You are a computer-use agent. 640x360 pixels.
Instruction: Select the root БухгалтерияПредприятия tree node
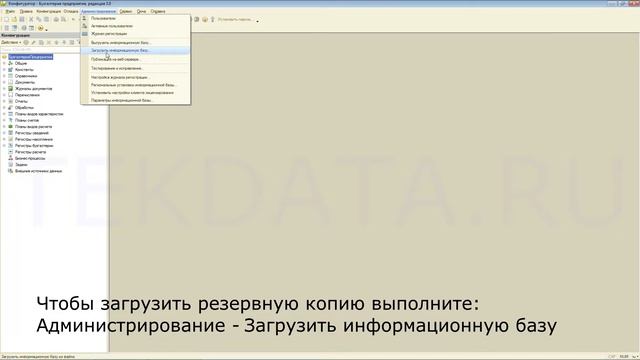tap(31, 57)
